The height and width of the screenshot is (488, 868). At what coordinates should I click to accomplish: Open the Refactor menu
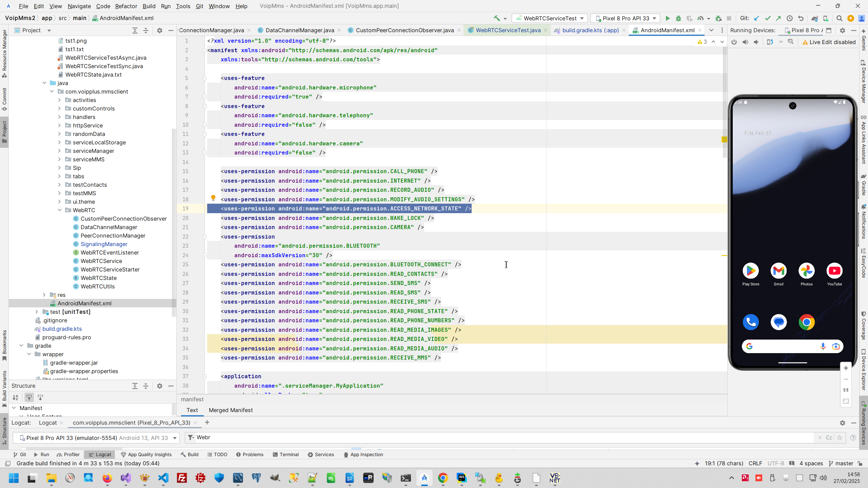pos(126,6)
